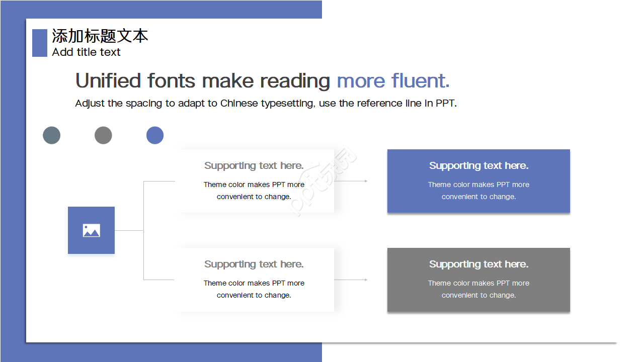Click the Chinese title text 添加标题文本

(x=100, y=36)
